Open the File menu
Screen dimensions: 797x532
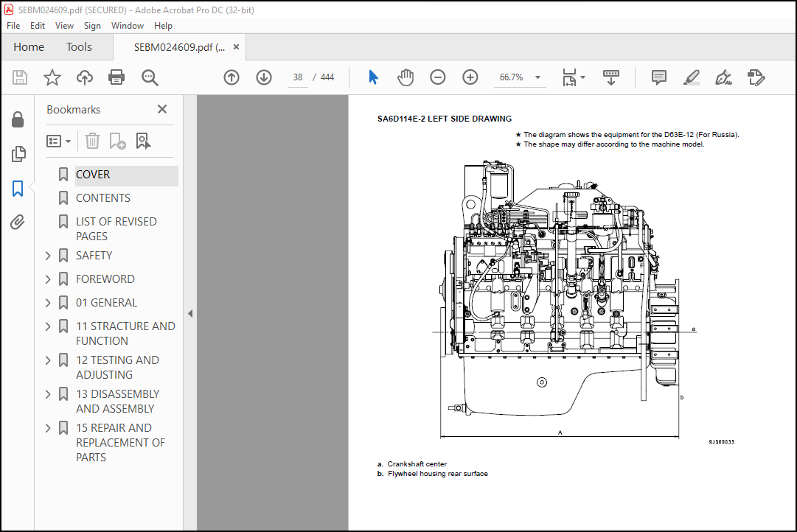coord(13,25)
